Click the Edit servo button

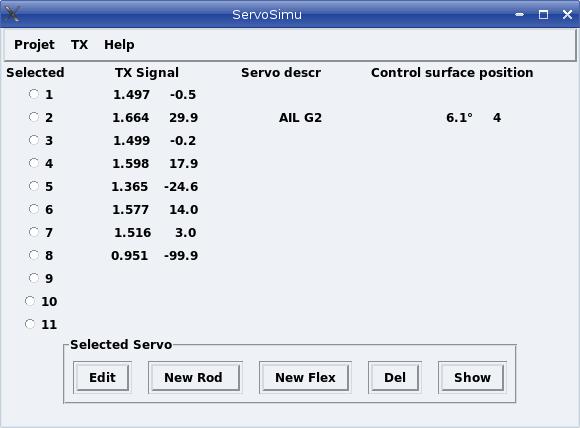102,377
